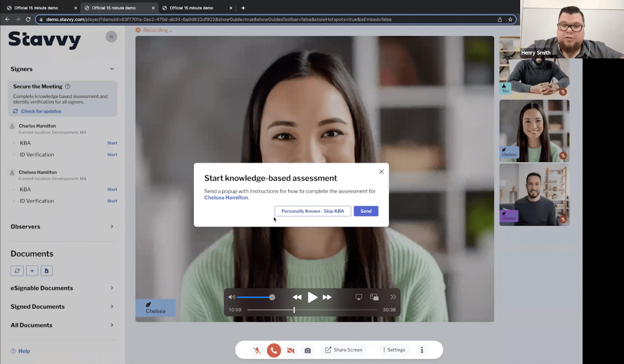624x364 pixels.
Task: Click muted mic icon on Chelsea thumbnail
Action: [x=563, y=156]
